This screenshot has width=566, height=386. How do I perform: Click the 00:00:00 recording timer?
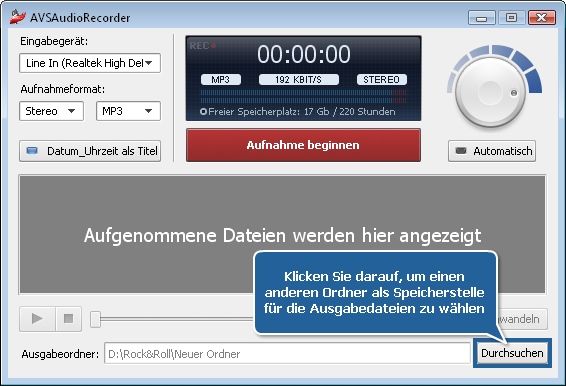(304, 55)
